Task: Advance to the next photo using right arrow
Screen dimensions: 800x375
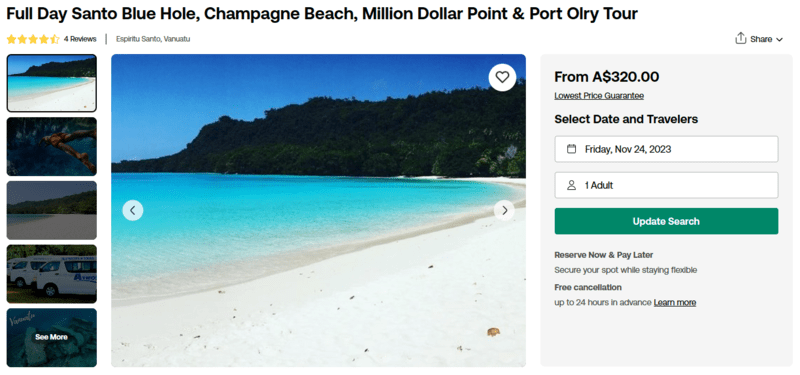Action: (505, 210)
